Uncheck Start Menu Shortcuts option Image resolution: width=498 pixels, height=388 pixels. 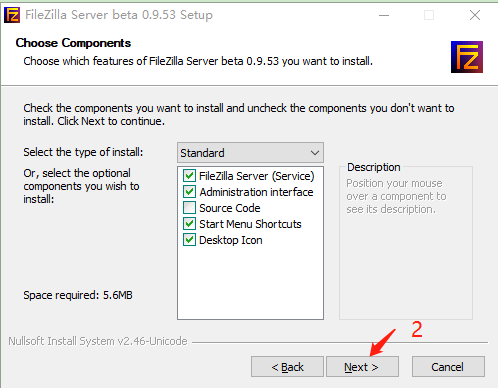(x=189, y=224)
